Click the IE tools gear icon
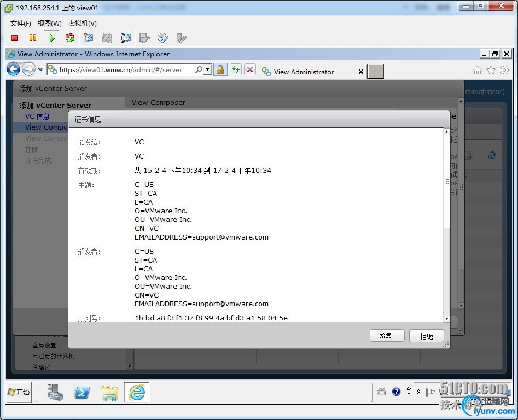Viewport: 518px width, 420px height. (x=504, y=70)
